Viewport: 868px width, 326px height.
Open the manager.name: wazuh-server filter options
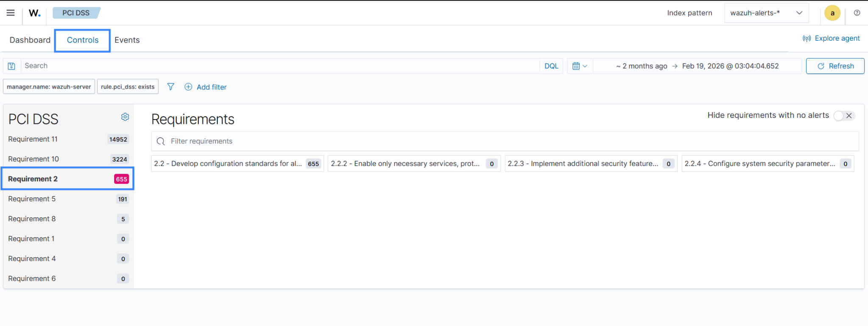(x=49, y=86)
